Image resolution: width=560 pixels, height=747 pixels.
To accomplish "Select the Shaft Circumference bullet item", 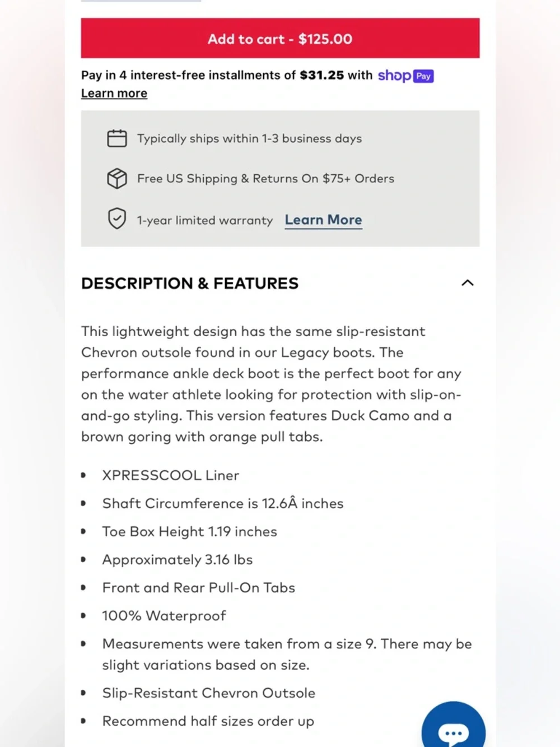I will click(223, 503).
